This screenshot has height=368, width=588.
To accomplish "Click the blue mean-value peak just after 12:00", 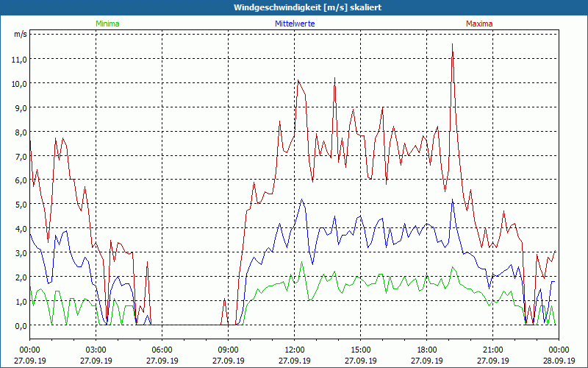I will pos(301,199).
